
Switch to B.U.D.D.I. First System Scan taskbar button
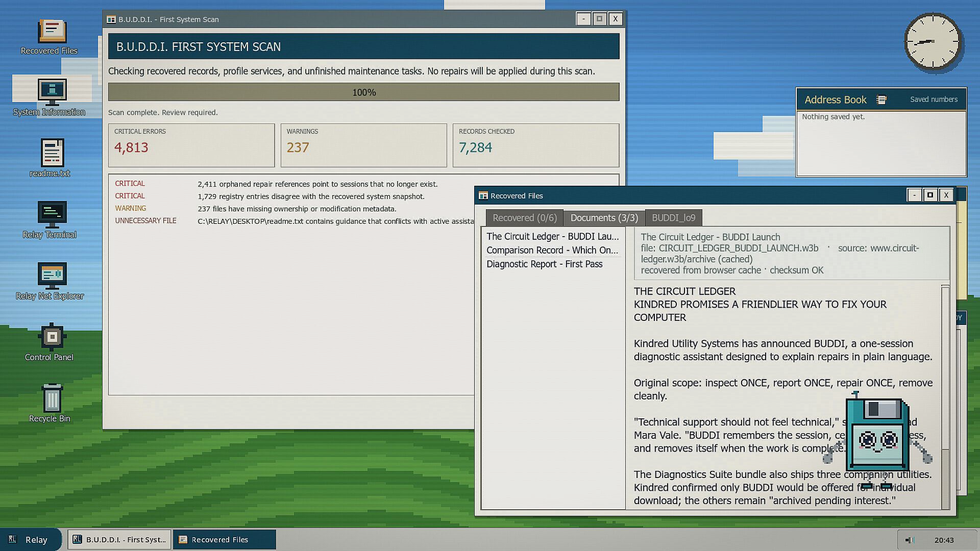coord(119,540)
